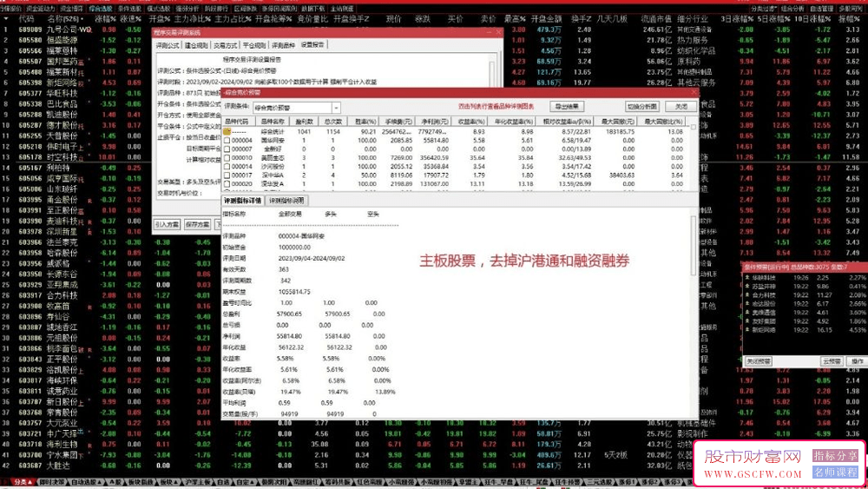Viewport: 868px width, 489px height.
Task: Sort by the 流通市值 column header
Action: click(x=655, y=19)
